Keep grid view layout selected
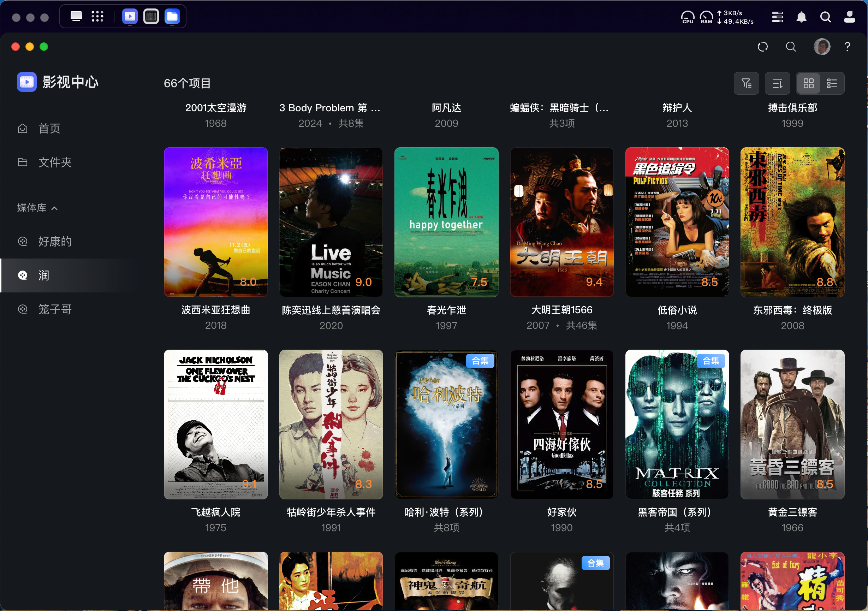Screen dimensions: 868x611 809,83
